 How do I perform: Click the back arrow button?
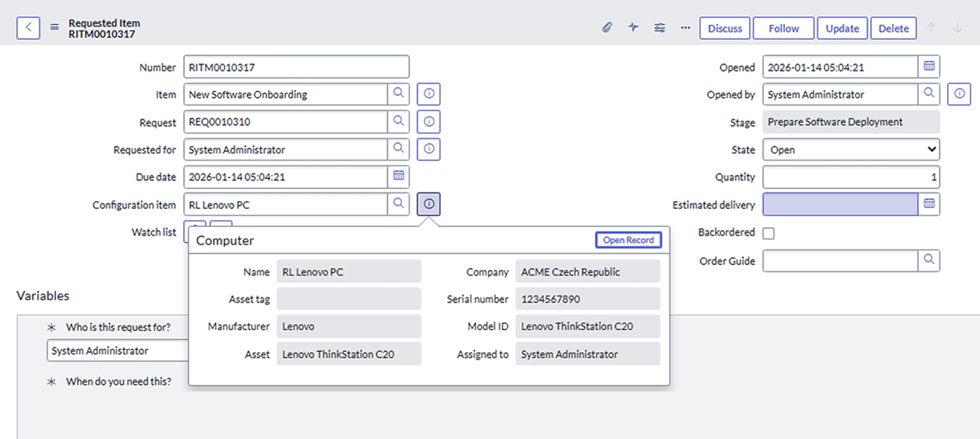[x=28, y=28]
